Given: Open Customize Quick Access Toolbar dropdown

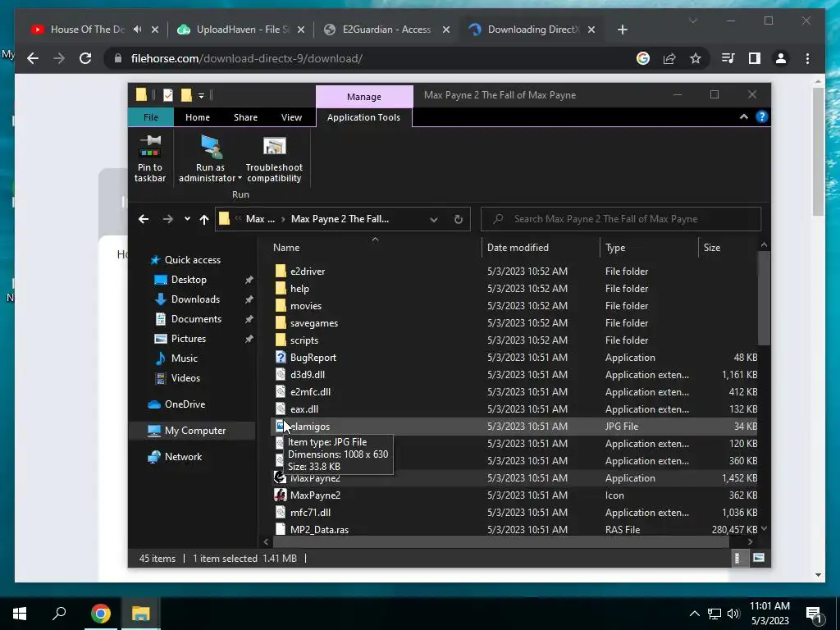Looking at the screenshot, I should [202, 96].
